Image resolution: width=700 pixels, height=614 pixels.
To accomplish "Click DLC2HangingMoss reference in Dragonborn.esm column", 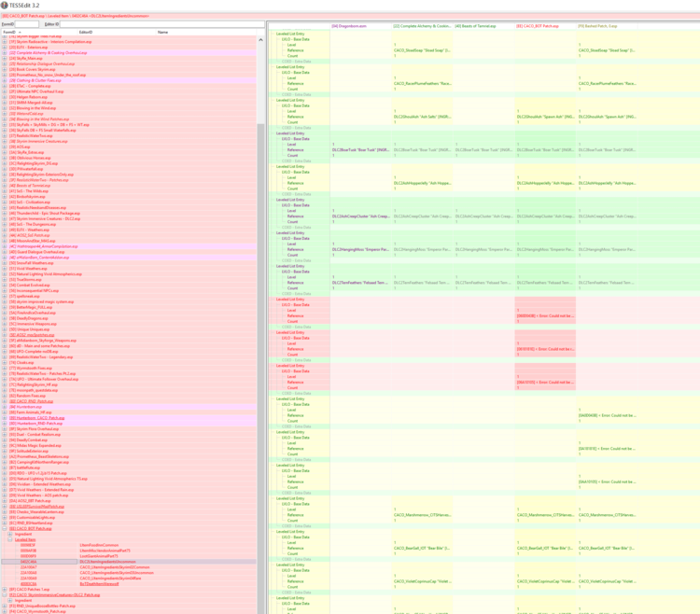I will point(360,249).
